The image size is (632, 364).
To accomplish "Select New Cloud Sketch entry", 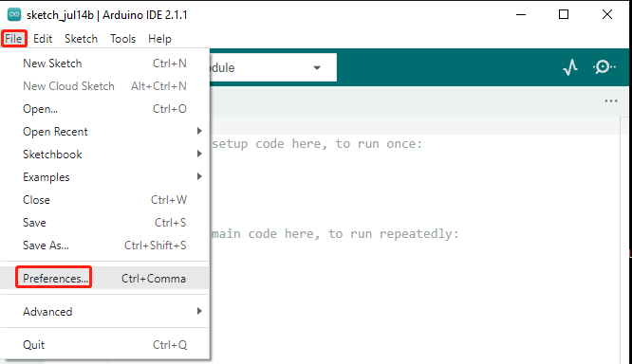I will 104,85.
